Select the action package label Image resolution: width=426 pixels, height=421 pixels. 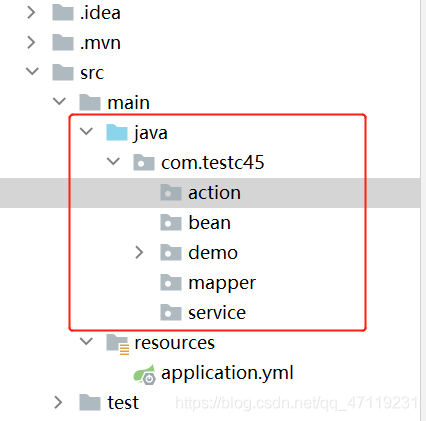215,193
